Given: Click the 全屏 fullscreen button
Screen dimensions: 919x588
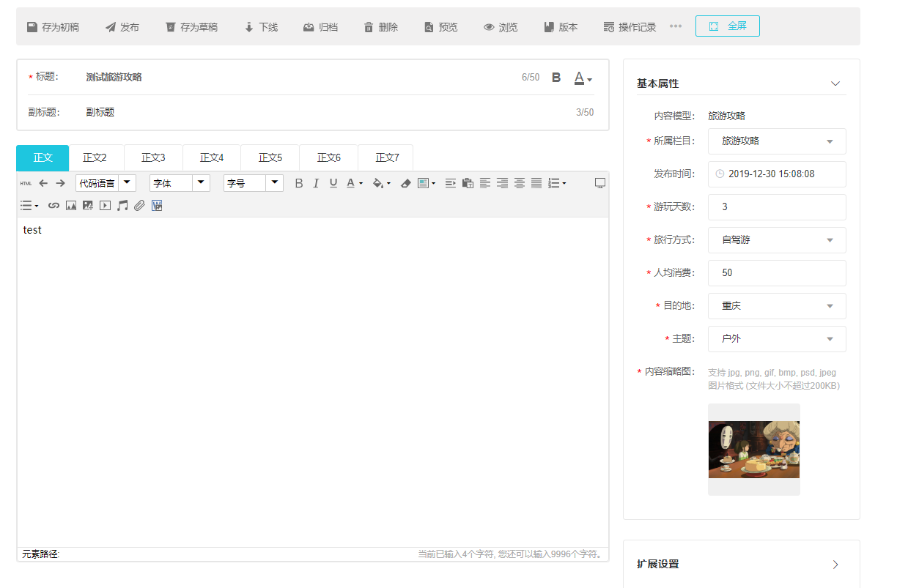Looking at the screenshot, I should [x=728, y=26].
